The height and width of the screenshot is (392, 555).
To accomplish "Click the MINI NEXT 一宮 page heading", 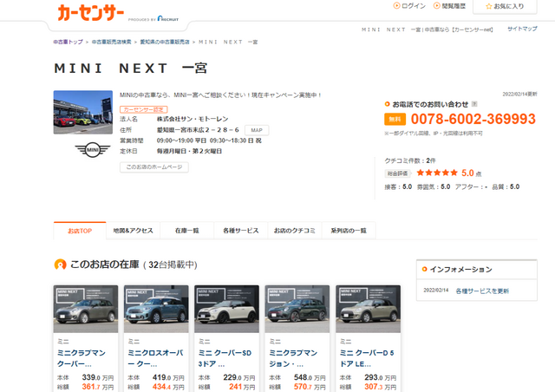I will click(131, 68).
